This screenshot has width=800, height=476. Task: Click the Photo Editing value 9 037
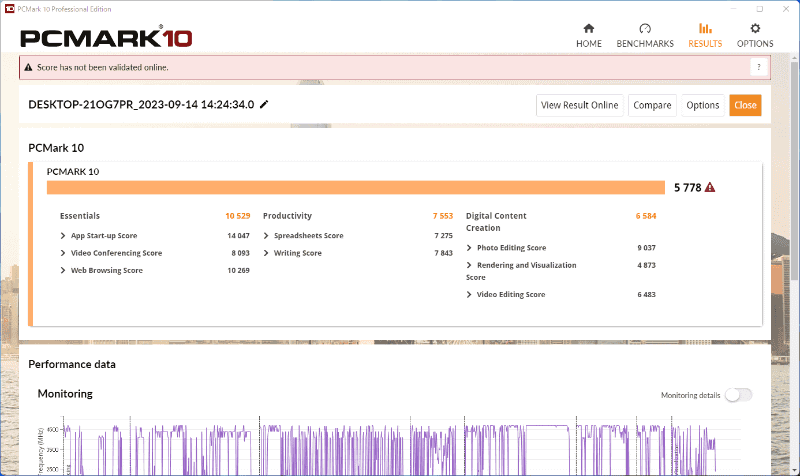646,248
